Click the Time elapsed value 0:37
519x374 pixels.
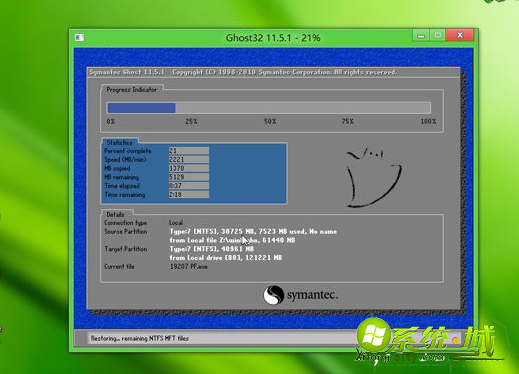point(189,186)
